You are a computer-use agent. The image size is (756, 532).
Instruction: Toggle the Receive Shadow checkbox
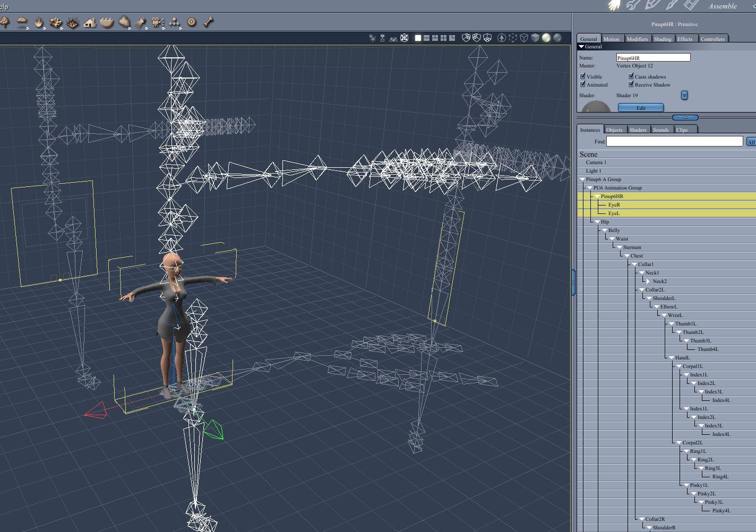pos(631,84)
